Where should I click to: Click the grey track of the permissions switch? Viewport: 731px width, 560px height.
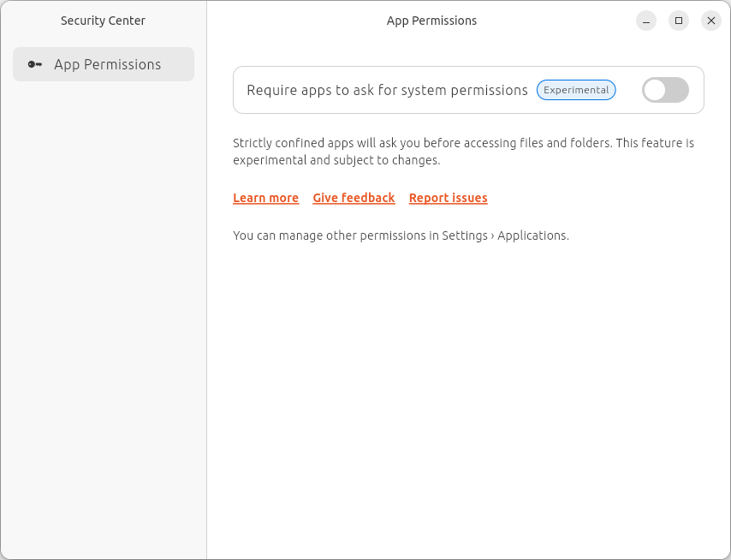(677, 90)
